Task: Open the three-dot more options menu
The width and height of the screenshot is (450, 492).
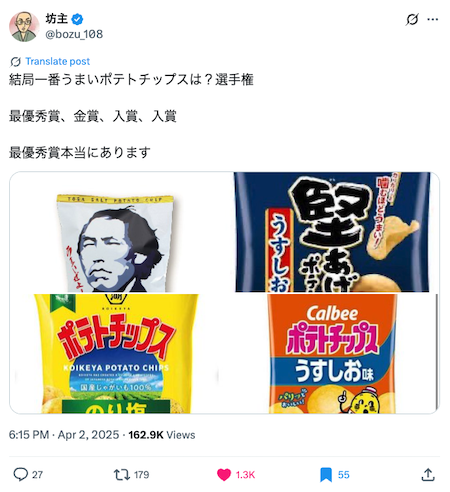Action: coord(432,20)
